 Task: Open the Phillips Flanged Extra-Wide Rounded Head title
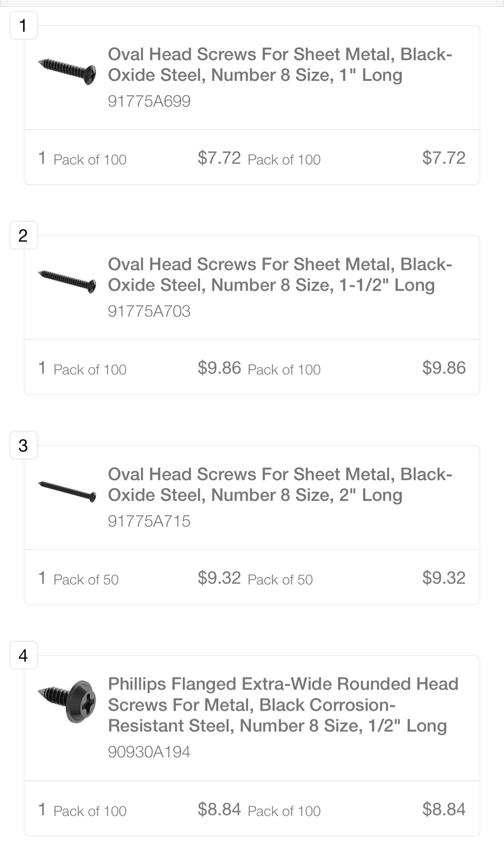(x=283, y=705)
